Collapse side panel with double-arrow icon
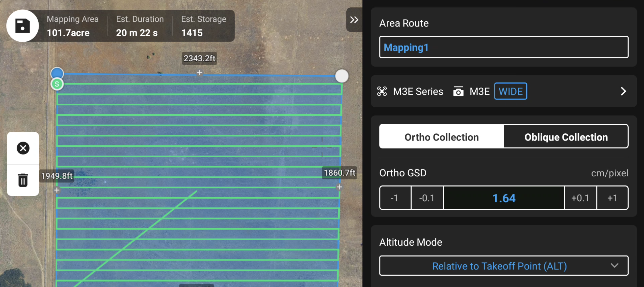 coord(354,20)
